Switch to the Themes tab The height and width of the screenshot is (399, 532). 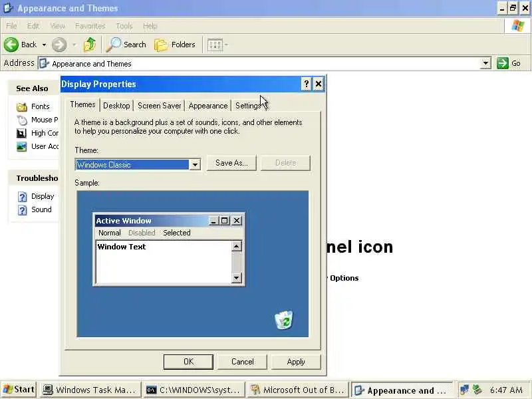pyautogui.click(x=82, y=104)
